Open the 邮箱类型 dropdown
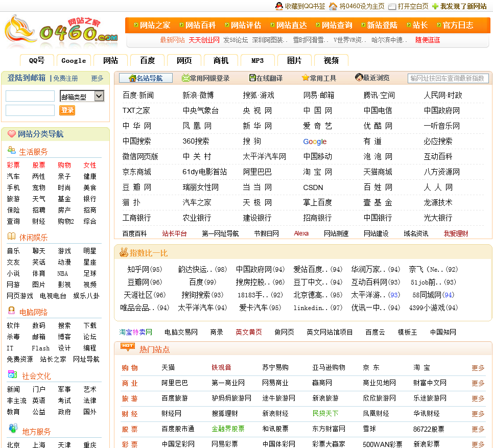Screen dimensions: 493x448 tap(82, 96)
